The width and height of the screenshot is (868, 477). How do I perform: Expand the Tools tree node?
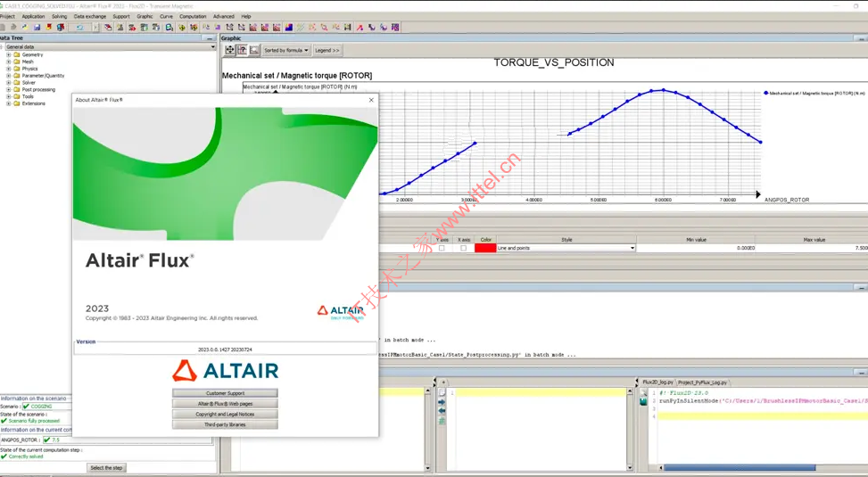point(8,96)
